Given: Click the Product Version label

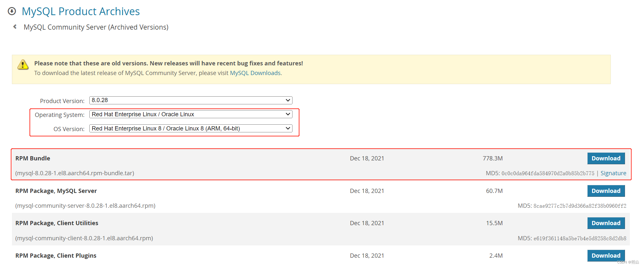Looking at the screenshot, I should point(62,101).
